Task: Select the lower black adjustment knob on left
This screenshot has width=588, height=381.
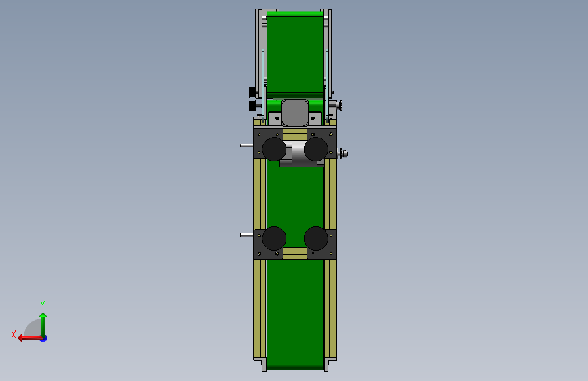Action: (x=253, y=105)
